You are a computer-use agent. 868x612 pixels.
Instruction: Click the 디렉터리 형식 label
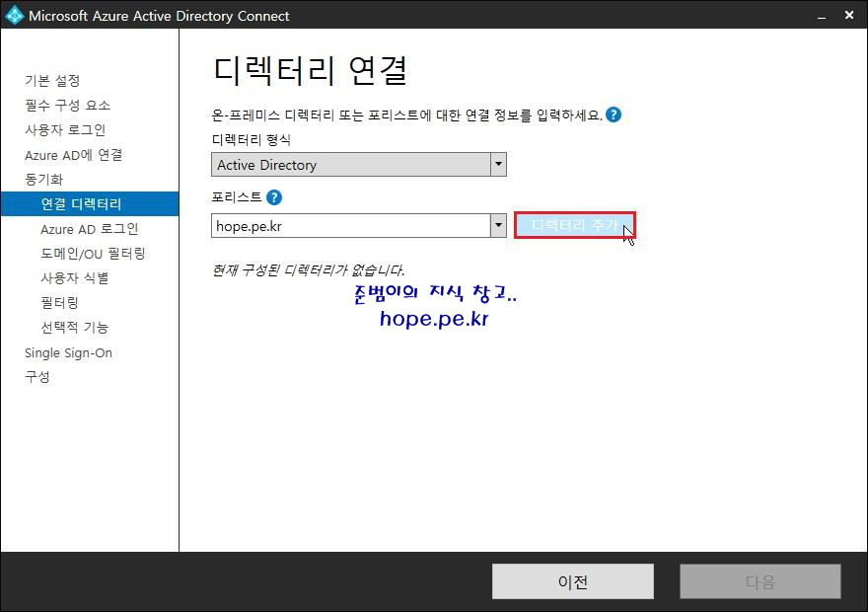252,139
